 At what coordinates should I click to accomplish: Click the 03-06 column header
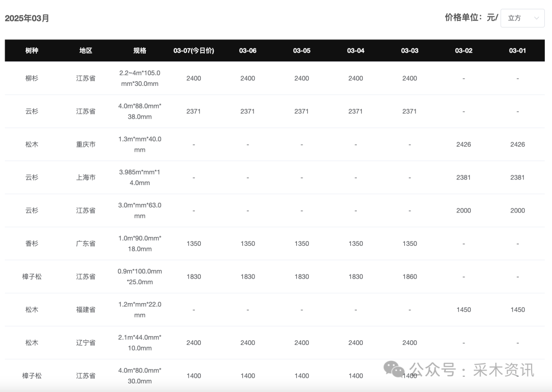pos(248,51)
